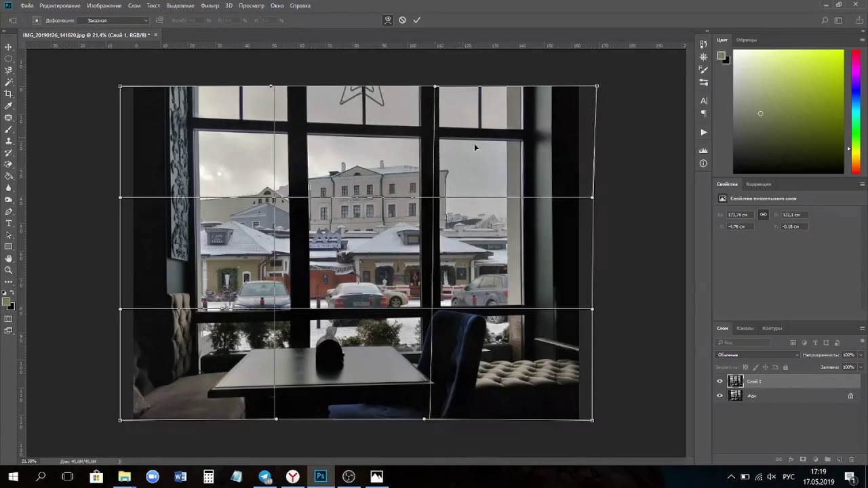The width and height of the screenshot is (868, 488).
Task: Commit the warp transform with the checkmark
Action: 416,20
